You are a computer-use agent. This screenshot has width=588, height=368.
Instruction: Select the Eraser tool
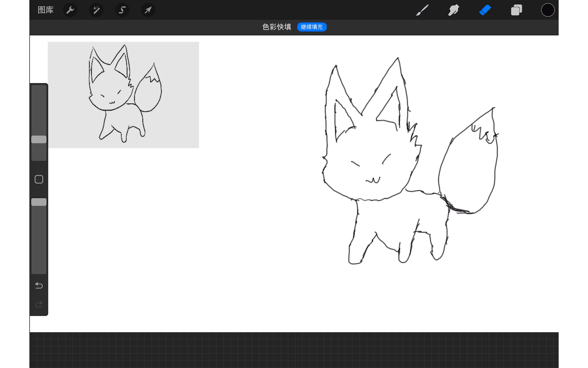(x=485, y=10)
